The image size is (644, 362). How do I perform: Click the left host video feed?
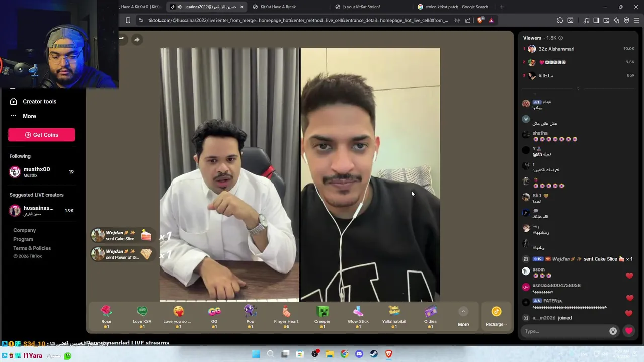[x=230, y=175]
